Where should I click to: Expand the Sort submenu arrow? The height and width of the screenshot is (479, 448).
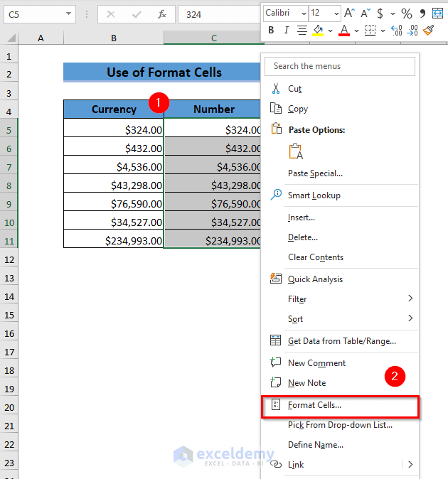click(x=410, y=318)
